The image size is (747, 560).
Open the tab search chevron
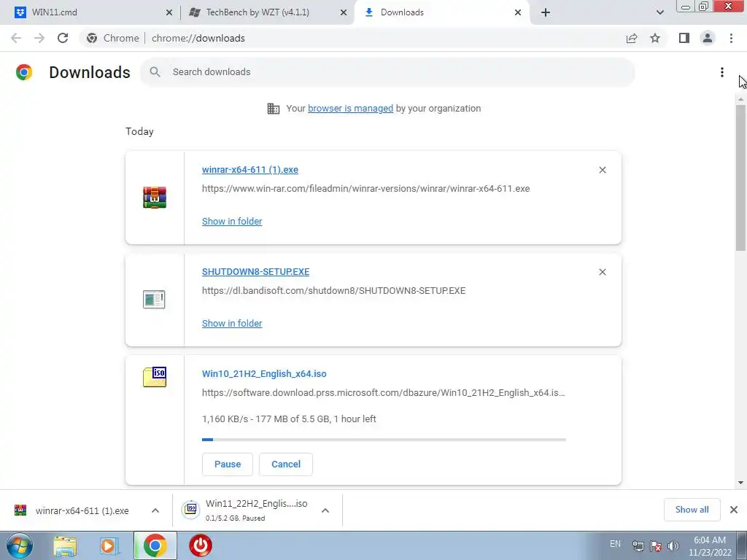coord(659,12)
